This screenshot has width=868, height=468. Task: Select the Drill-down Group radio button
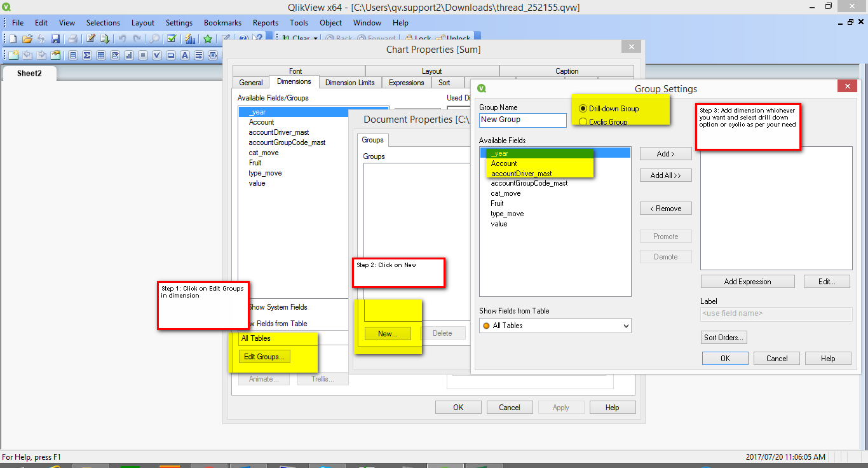(x=583, y=109)
